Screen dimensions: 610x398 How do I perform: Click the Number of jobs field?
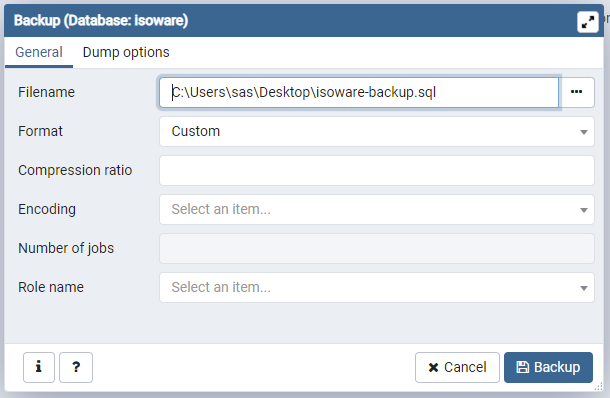(377, 248)
